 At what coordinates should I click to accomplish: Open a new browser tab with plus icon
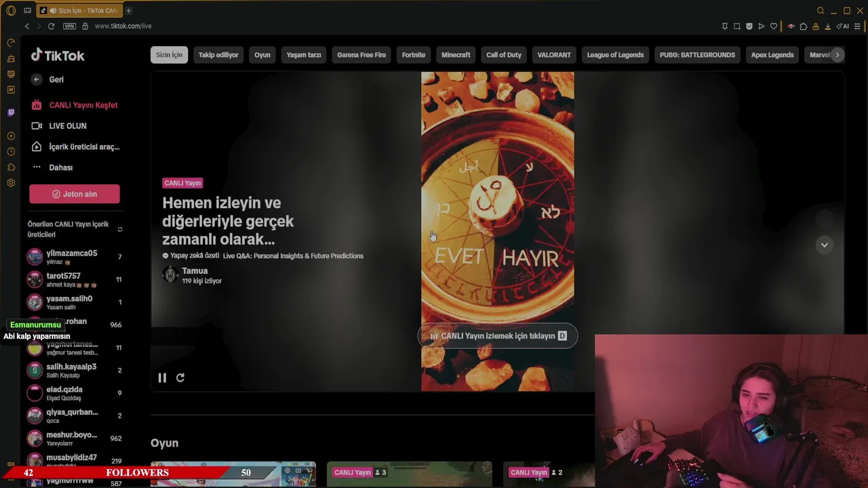[128, 11]
